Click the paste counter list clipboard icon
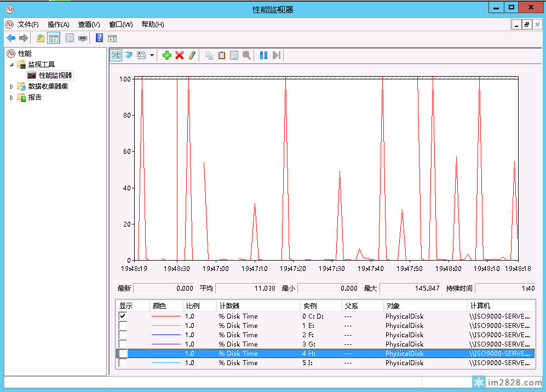 pyautogui.click(x=222, y=55)
